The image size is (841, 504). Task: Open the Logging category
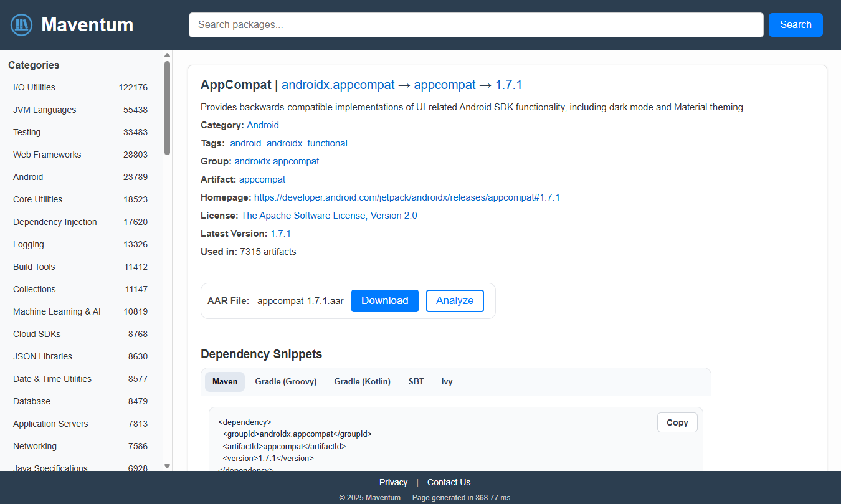pyautogui.click(x=80, y=244)
